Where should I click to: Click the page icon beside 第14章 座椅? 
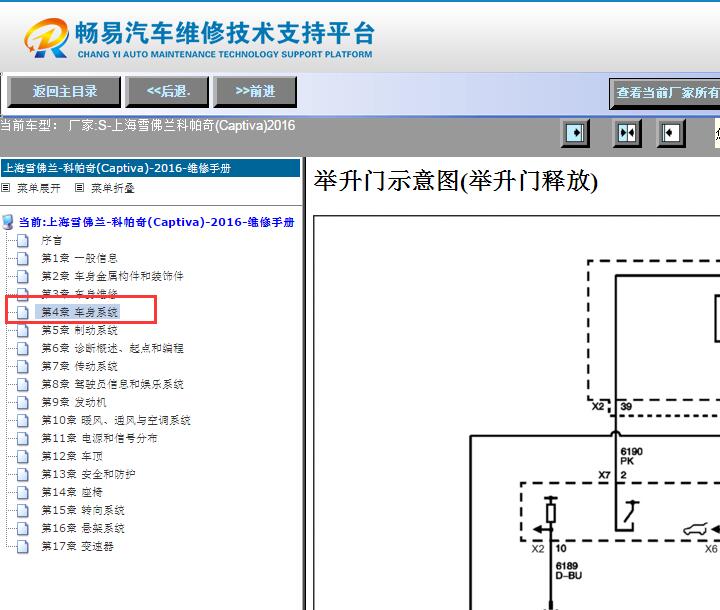[x=22, y=493]
